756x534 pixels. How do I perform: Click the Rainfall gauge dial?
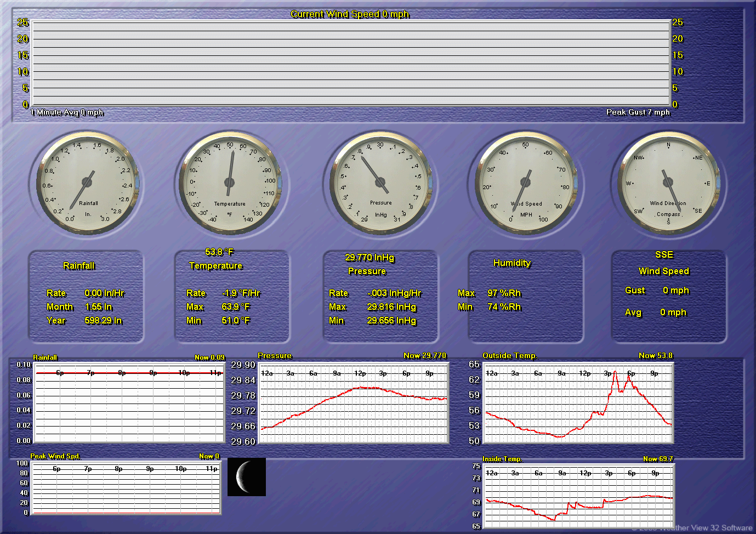tap(88, 183)
